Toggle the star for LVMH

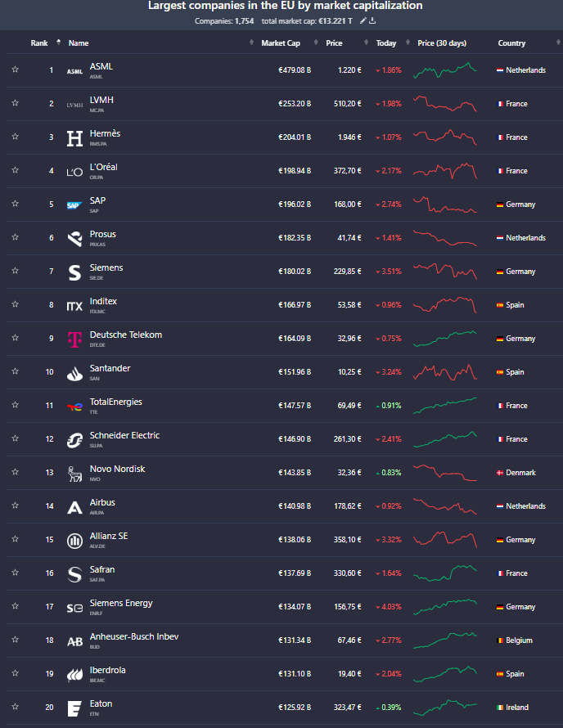pos(15,102)
